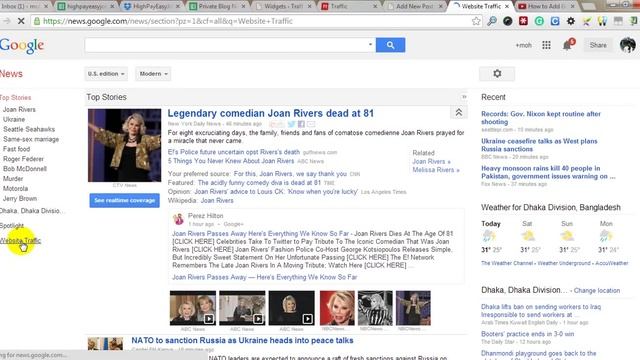The width and height of the screenshot is (640, 360).
Task: Click the zoom magnifier icon in address bar
Action: pyautogui.click(x=492, y=21)
